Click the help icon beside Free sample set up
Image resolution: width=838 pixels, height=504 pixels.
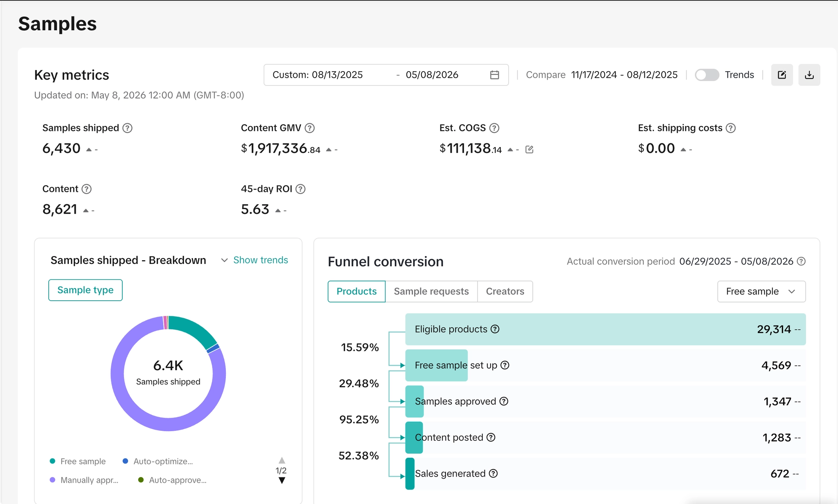click(x=505, y=365)
